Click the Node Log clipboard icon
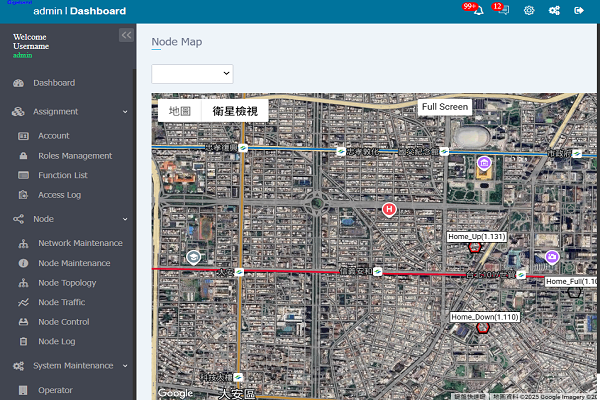The image size is (600, 400). tap(23, 341)
